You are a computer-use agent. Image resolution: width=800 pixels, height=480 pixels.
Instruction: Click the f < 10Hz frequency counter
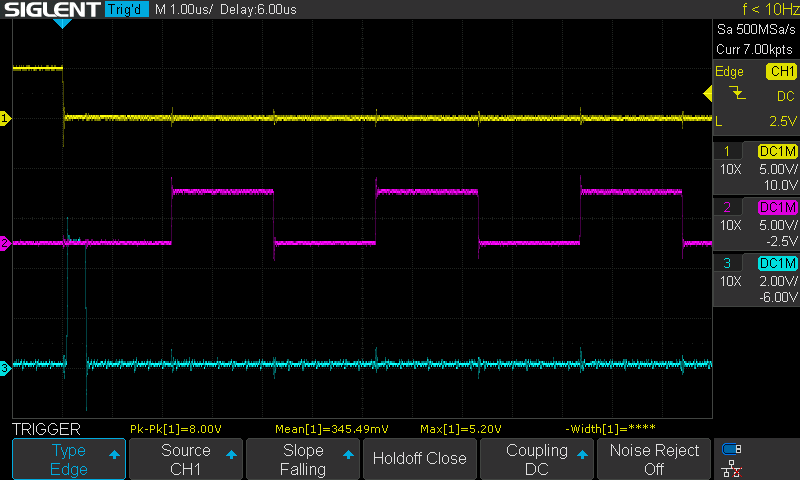pyautogui.click(x=770, y=9)
